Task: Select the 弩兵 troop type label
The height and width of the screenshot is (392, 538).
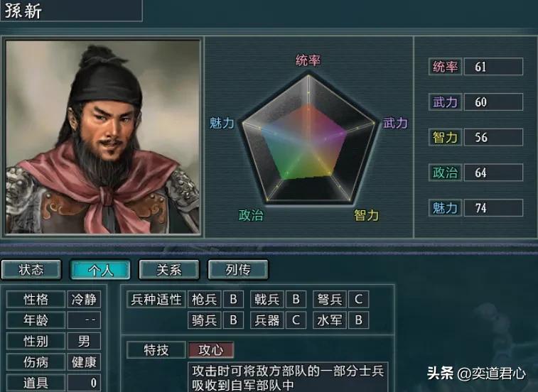Action: 329,299
